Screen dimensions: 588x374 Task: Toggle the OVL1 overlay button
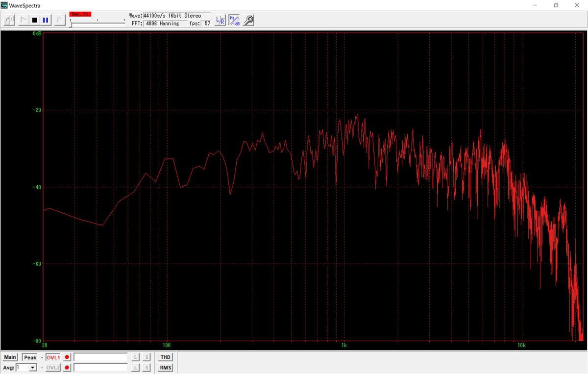pos(53,357)
